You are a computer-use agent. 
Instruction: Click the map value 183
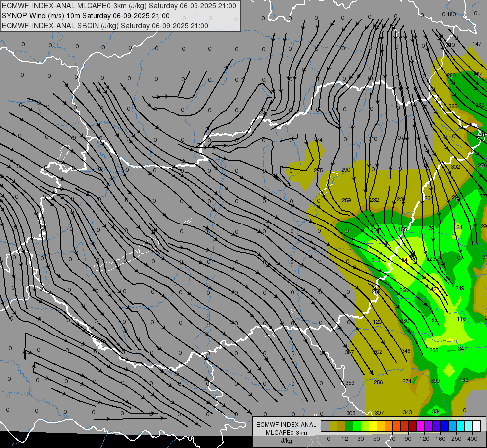[464, 380]
